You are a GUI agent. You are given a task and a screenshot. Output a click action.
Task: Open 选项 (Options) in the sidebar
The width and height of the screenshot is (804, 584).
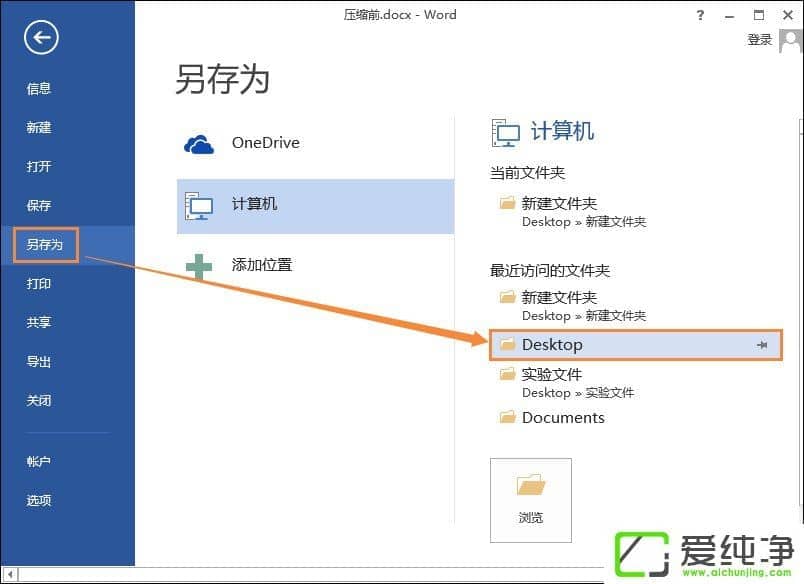(x=39, y=501)
